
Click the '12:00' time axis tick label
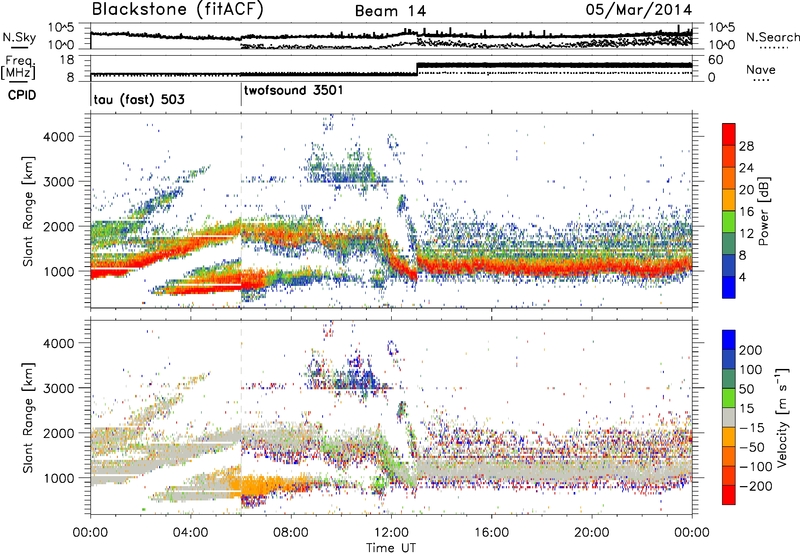pyautogui.click(x=391, y=533)
